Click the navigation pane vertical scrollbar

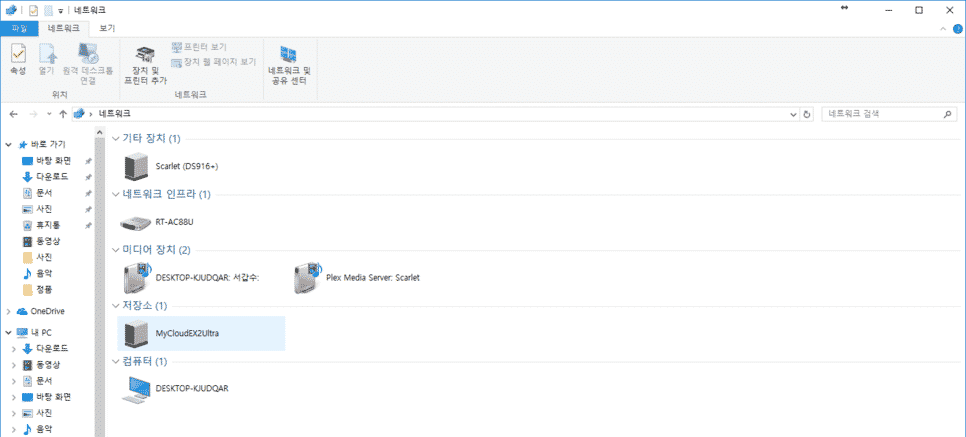[100, 287]
